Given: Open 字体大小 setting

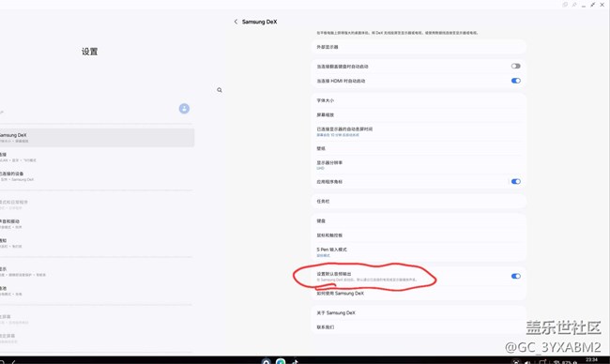Looking at the screenshot, I should coord(419,100).
